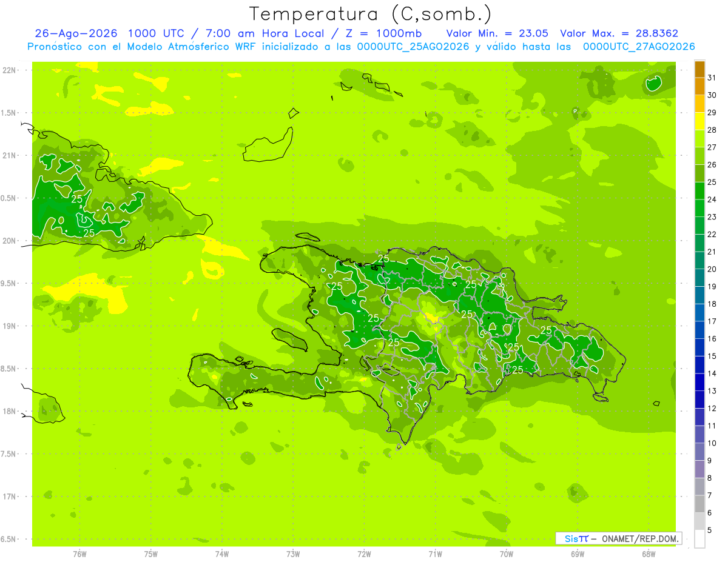Click the '74W' longitude label
728x562 pixels.
pyautogui.click(x=221, y=554)
